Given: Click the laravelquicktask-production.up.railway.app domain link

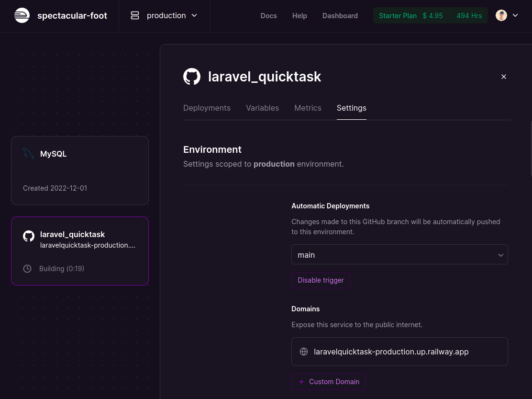Looking at the screenshot, I should coord(391,352).
